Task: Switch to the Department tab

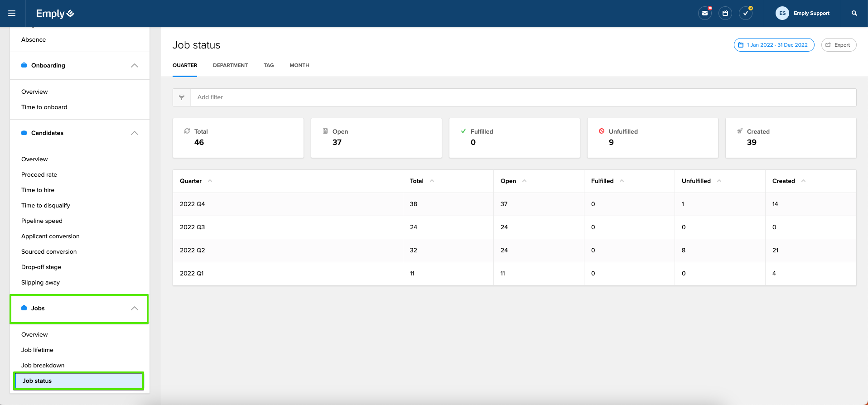Action: (230, 65)
